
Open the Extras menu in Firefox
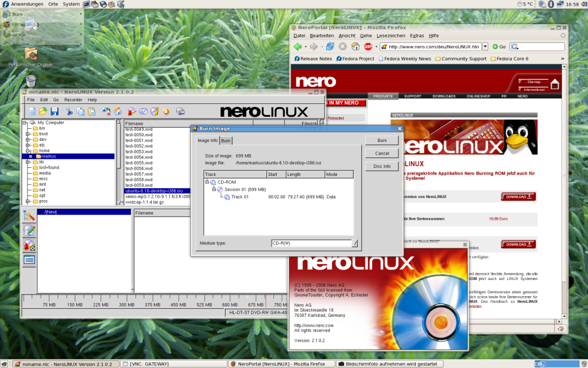pyautogui.click(x=417, y=36)
